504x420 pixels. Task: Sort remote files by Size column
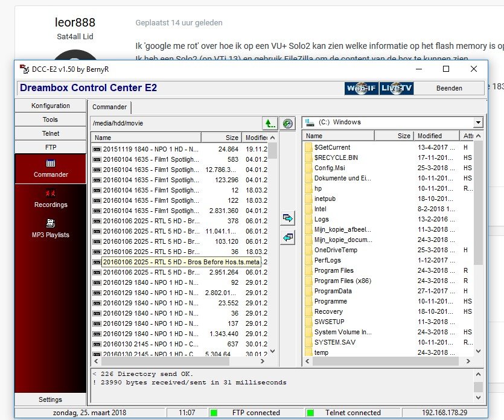tap(220, 137)
